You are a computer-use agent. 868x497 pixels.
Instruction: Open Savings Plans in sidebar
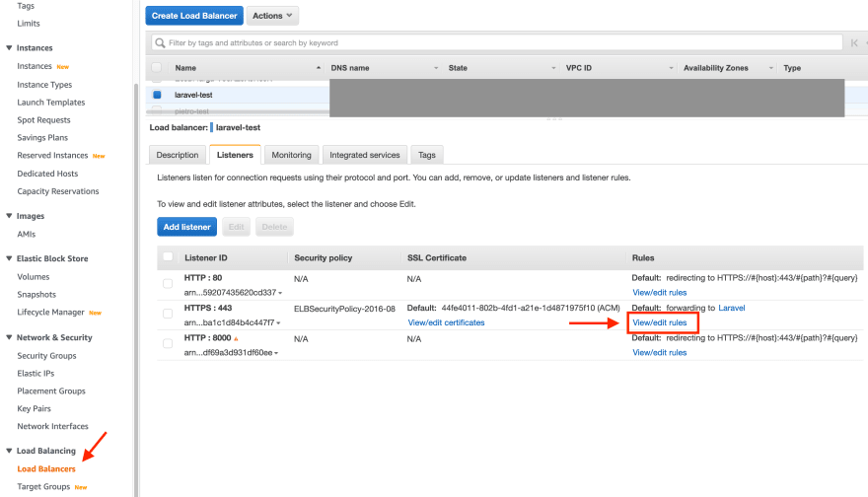coord(42,138)
